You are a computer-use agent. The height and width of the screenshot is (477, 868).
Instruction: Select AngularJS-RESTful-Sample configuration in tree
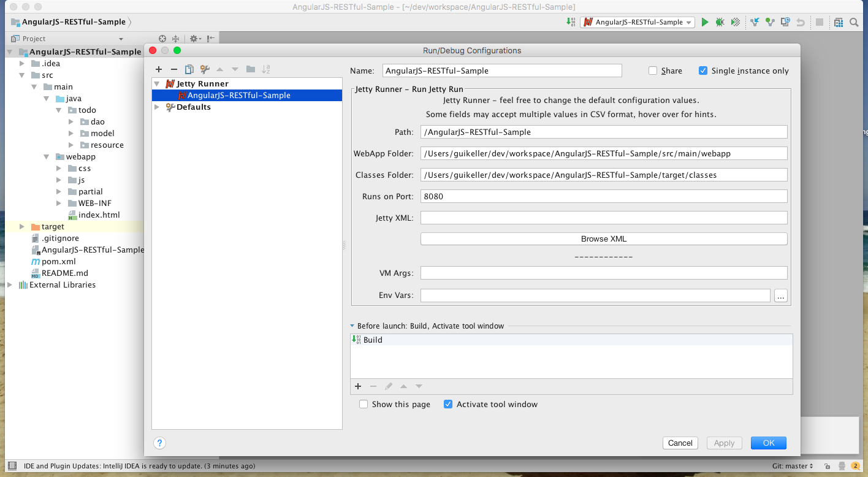pos(247,95)
